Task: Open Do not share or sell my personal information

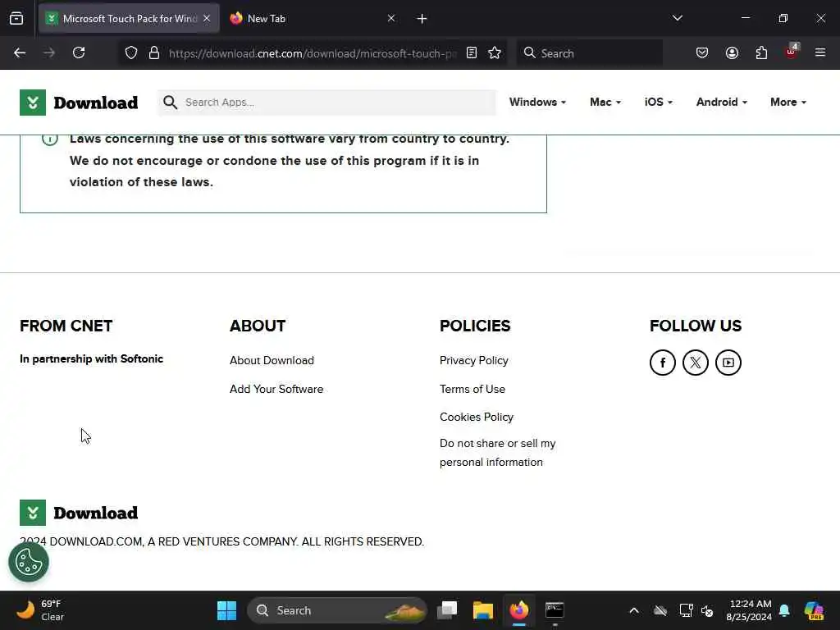Action: click(498, 453)
